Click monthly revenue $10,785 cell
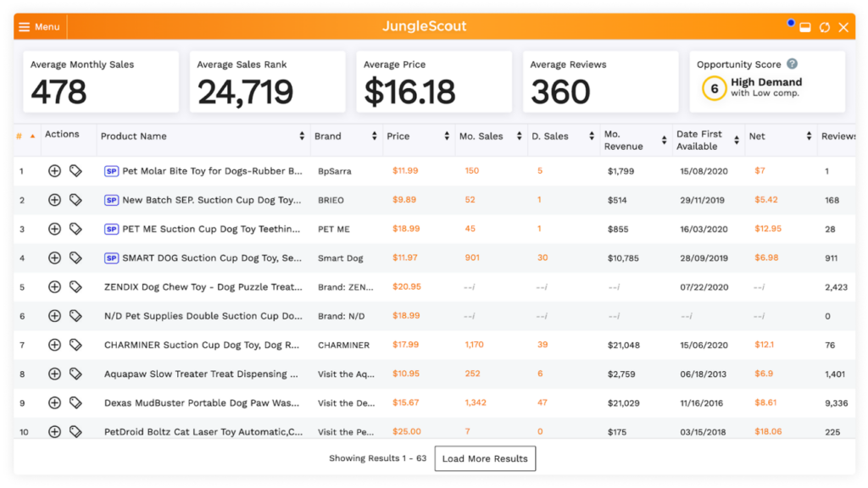Image resolution: width=868 pixels, height=488 pixels. pyautogui.click(x=623, y=258)
